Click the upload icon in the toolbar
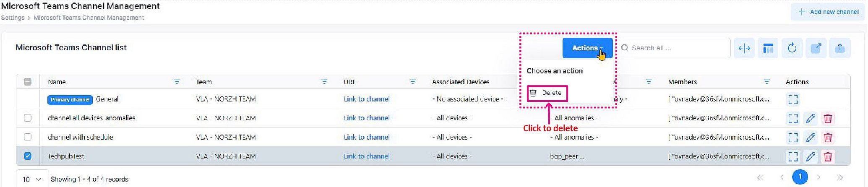This screenshot has width=868, height=187. (x=839, y=48)
